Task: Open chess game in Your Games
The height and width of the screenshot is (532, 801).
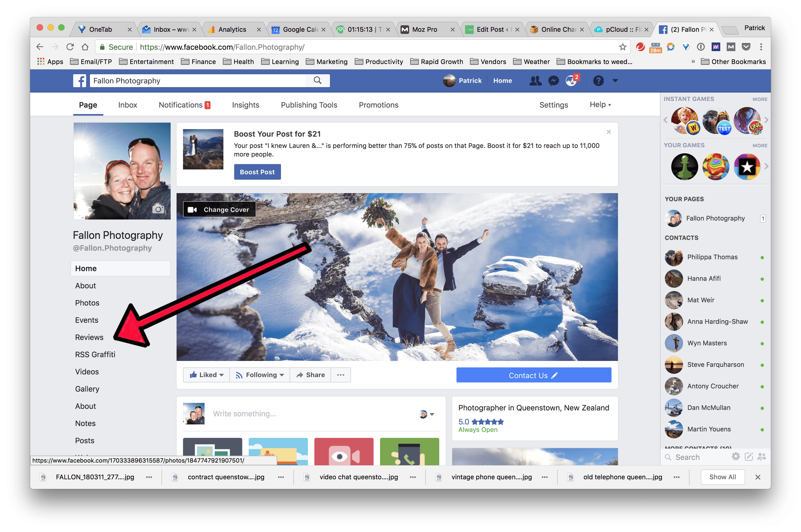Action: pyautogui.click(x=684, y=166)
